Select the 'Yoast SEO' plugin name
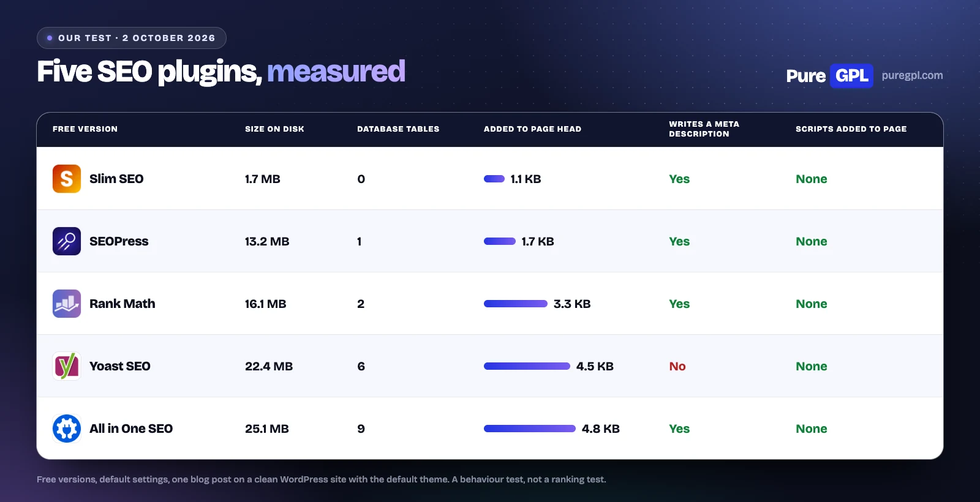 point(119,366)
